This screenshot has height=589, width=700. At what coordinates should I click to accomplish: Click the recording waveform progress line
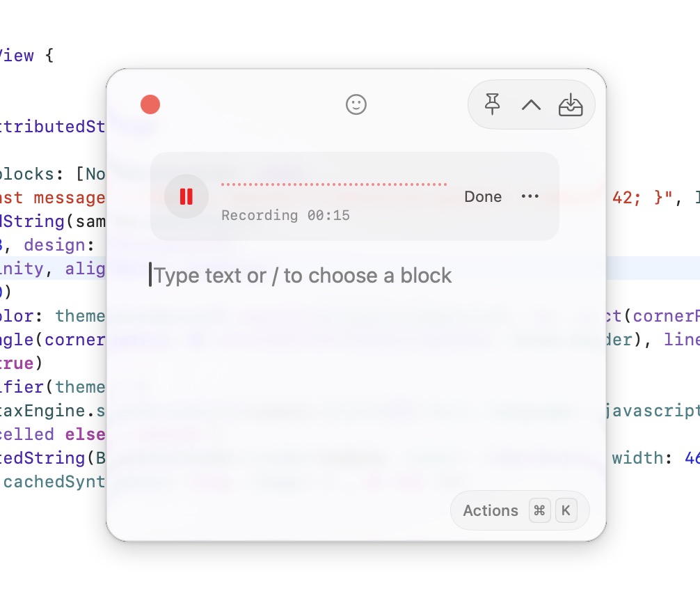(x=334, y=184)
